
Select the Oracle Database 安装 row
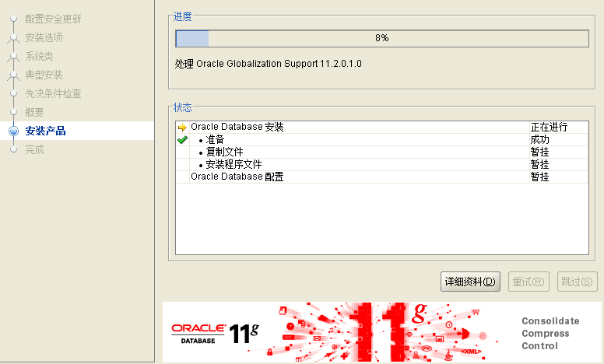381,127
